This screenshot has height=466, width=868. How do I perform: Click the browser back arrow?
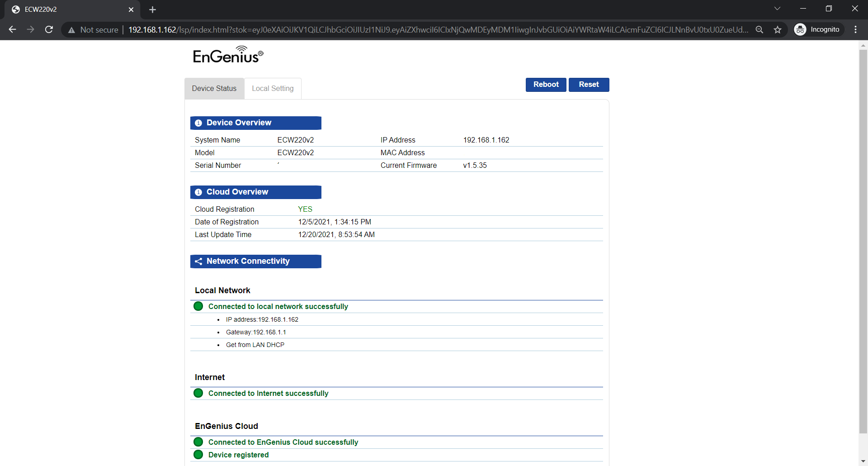(12, 29)
